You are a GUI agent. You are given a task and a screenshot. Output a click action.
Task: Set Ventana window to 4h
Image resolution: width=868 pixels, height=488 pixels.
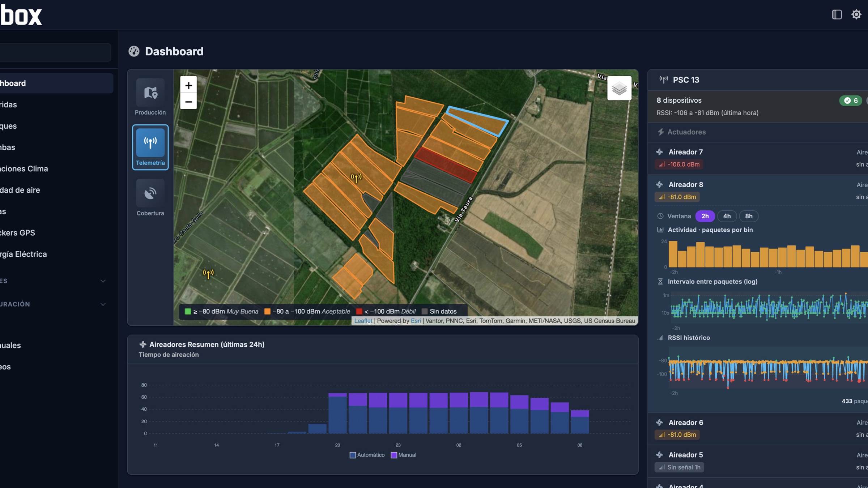point(727,216)
